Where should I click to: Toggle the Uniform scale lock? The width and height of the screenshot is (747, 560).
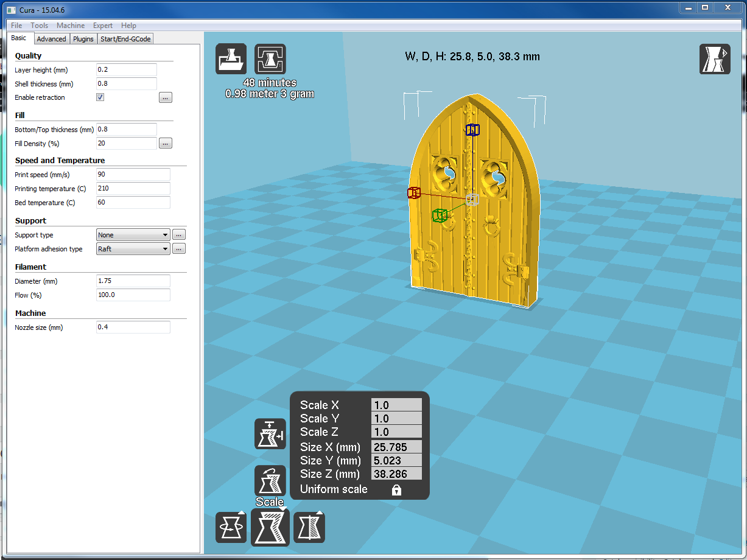396,490
